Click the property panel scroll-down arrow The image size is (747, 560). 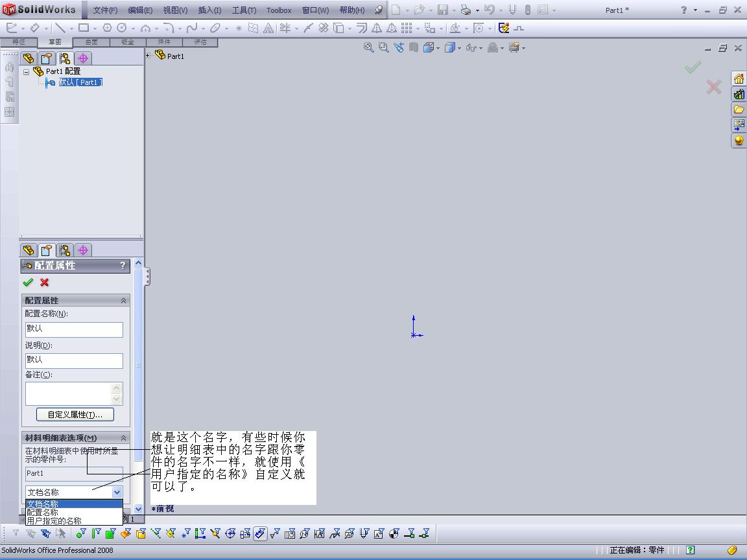click(139, 509)
